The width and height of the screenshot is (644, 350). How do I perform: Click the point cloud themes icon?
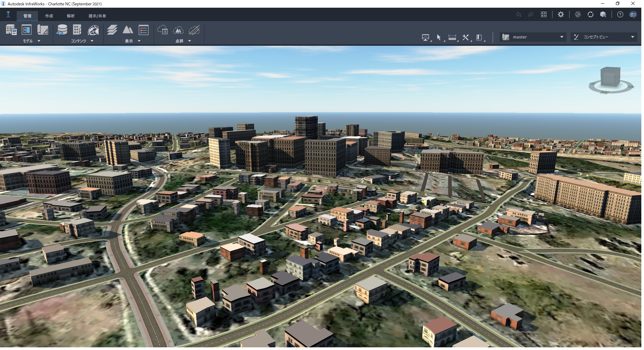163,30
